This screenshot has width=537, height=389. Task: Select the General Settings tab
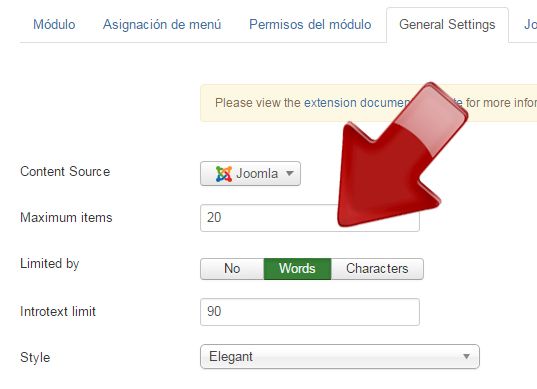coord(447,25)
